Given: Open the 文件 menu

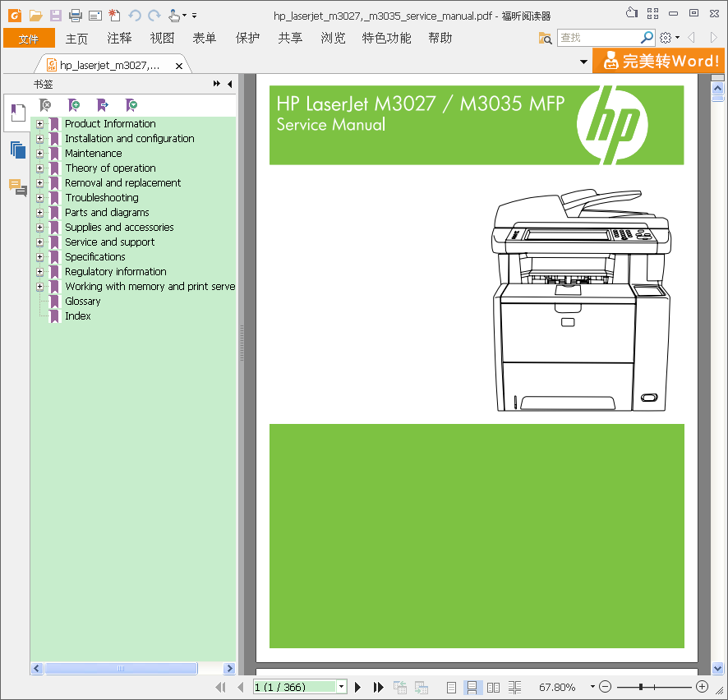Looking at the screenshot, I should click(x=29, y=38).
